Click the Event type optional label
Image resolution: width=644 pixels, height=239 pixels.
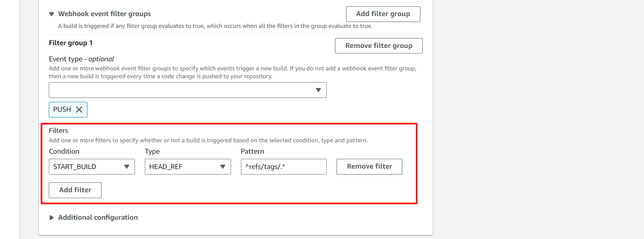pos(81,59)
